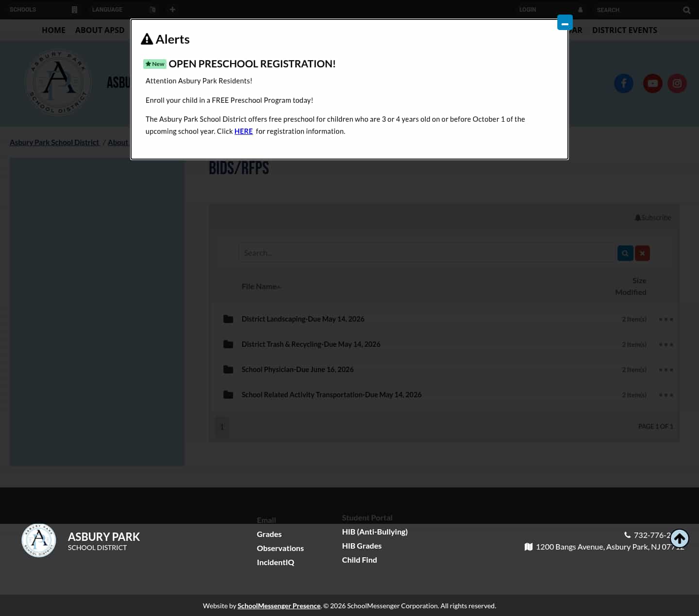Viewport: 699px width, 616px height.
Task: Open the footer Student Portal link
Action: tap(367, 518)
